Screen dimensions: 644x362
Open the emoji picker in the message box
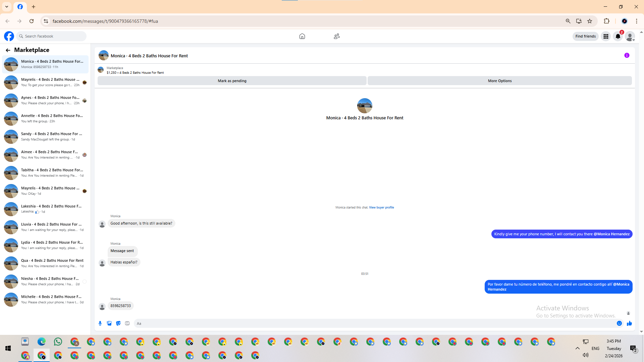619,323
